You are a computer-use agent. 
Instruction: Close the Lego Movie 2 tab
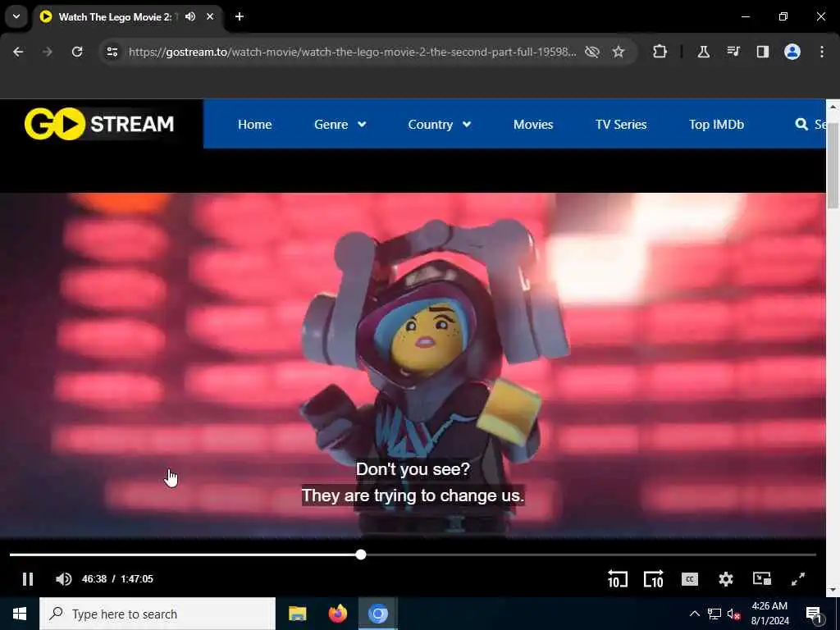coord(210,16)
